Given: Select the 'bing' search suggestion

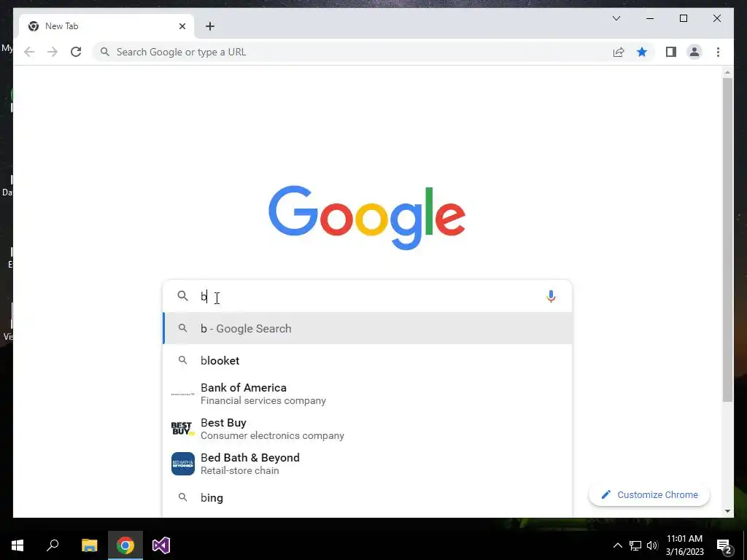Looking at the screenshot, I should coord(368,497).
